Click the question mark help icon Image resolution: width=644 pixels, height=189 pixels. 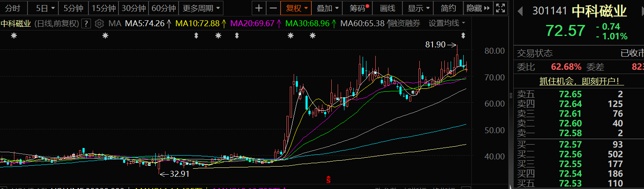click(x=86, y=24)
